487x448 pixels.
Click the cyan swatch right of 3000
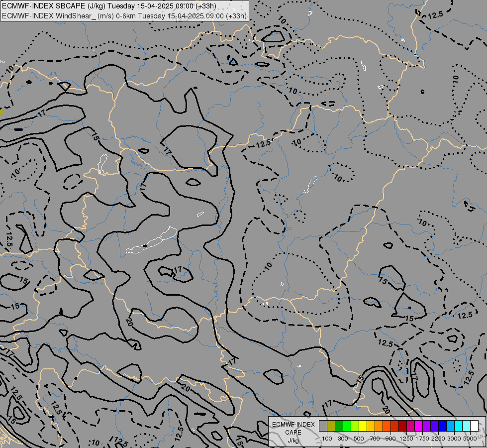point(459,426)
